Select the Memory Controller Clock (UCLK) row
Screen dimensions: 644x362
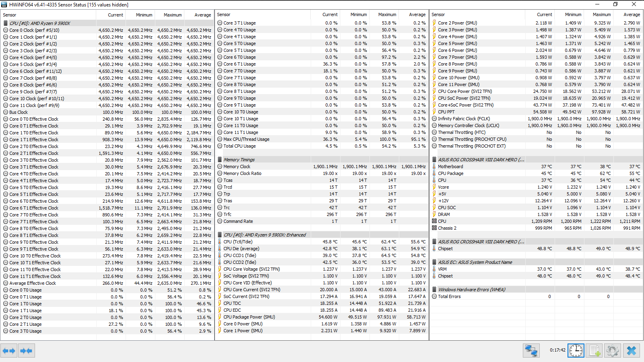click(x=536, y=125)
